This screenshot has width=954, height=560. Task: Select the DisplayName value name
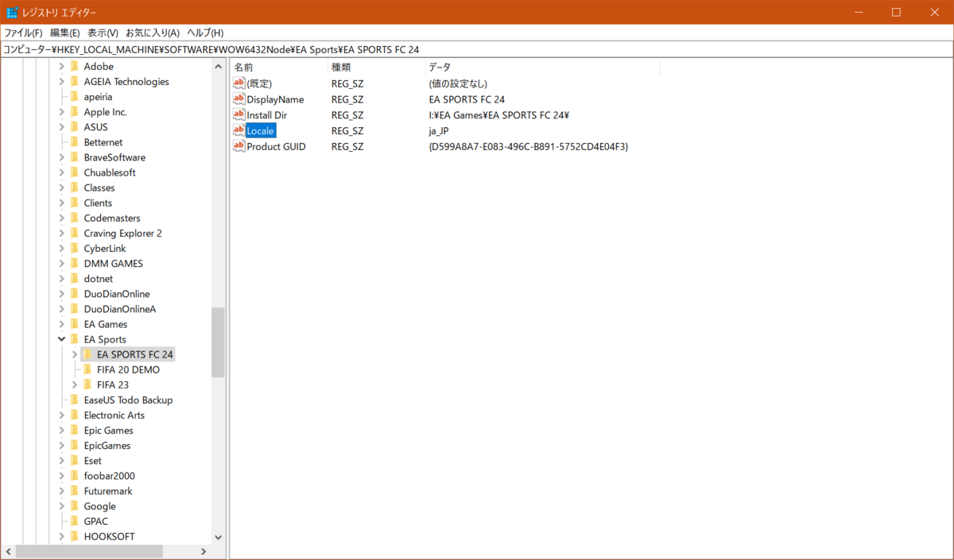point(275,99)
